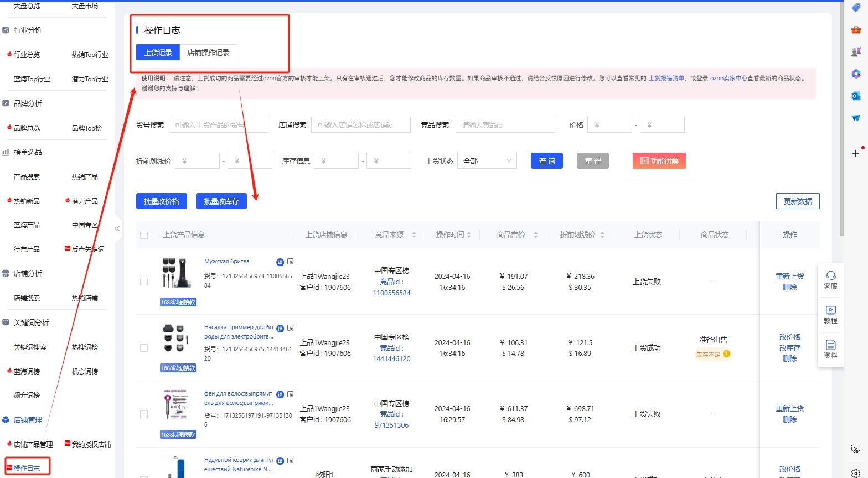Click the 功能讲解 button
The height and width of the screenshot is (478, 868).
[x=659, y=161]
